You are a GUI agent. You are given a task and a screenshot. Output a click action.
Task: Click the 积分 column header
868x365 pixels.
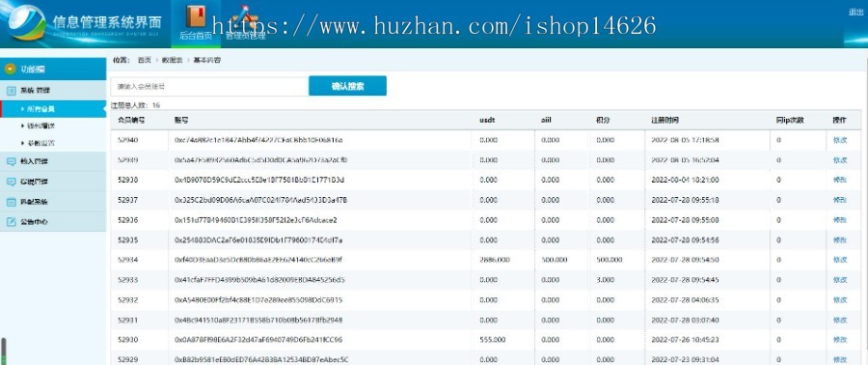coord(603,120)
